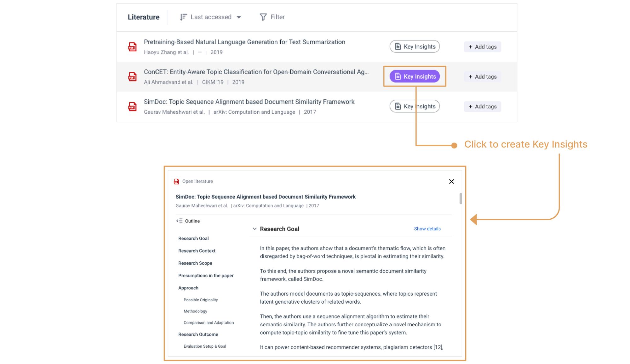This screenshot has width=630, height=364.
Task: Click Ali Ahmadvand et al. author text
Action: [x=169, y=82]
